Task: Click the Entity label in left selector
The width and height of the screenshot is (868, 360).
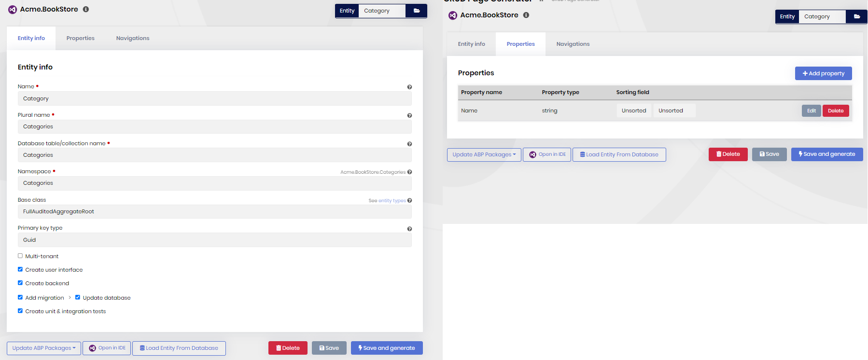Action: tap(347, 11)
